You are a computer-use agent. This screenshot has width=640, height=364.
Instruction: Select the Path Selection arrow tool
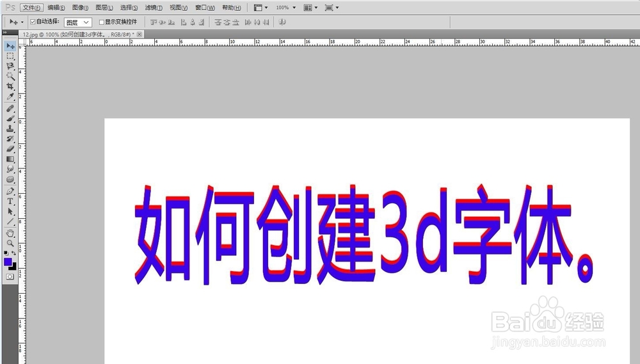(x=10, y=211)
